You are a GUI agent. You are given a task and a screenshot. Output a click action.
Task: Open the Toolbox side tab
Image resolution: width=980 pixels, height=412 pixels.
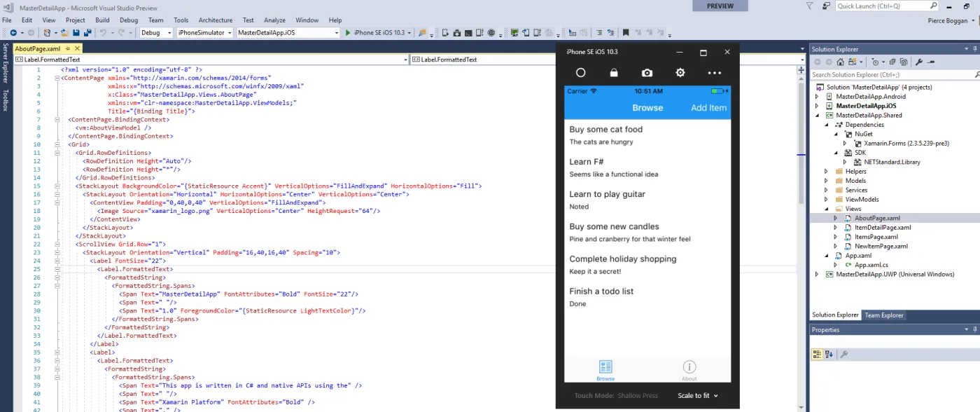pos(6,100)
